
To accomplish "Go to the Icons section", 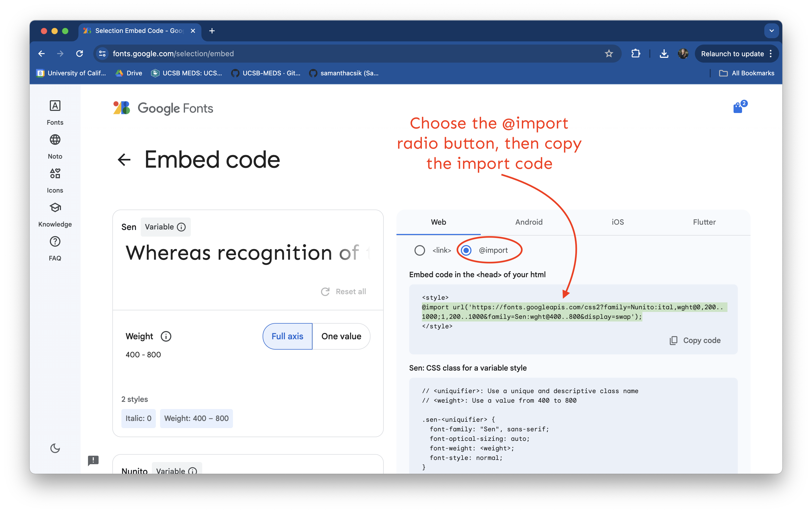I will point(55,180).
